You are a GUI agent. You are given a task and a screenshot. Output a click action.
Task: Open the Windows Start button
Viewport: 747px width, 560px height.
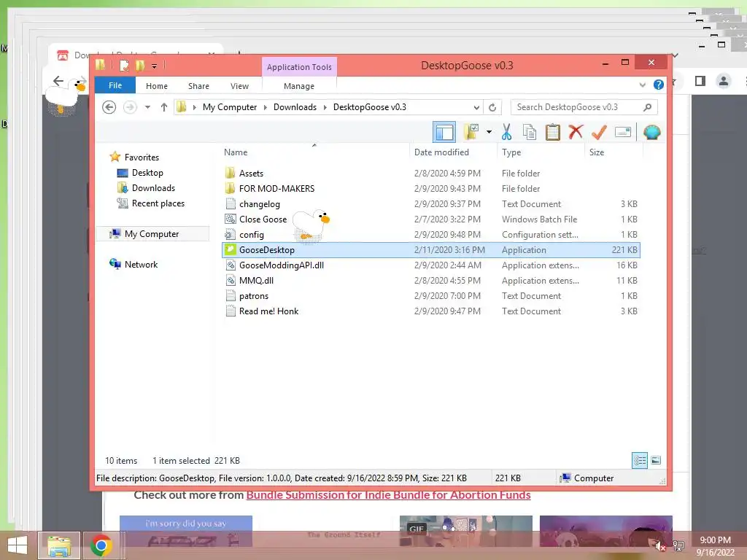(x=18, y=545)
